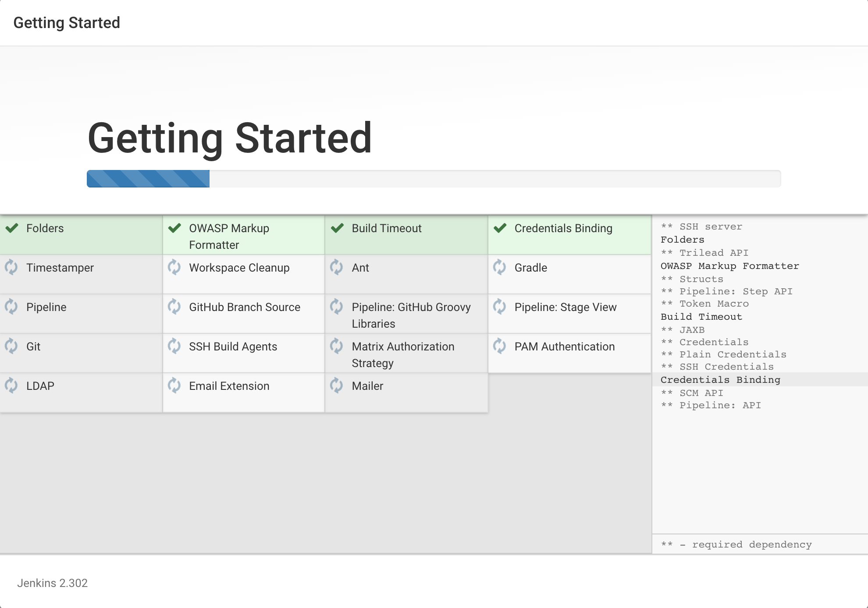
Task: Click the spinner next to Pipeline: Stage View
Action: pyautogui.click(x=499, y=306)
